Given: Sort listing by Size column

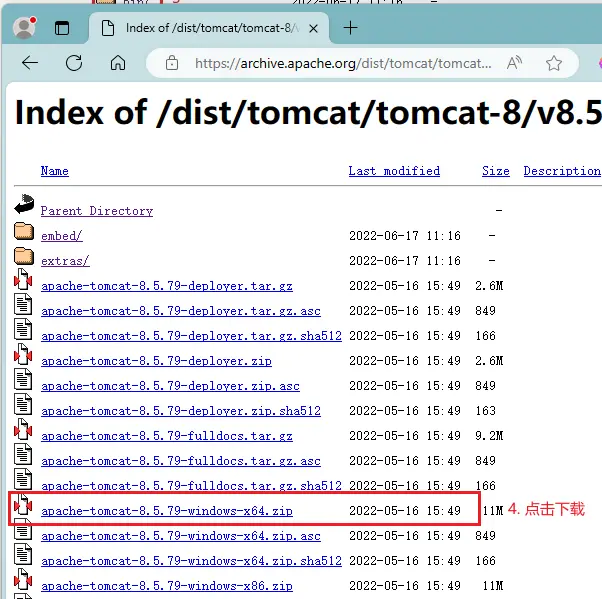Looking at the screenshot, I should [x=496, y=171].
